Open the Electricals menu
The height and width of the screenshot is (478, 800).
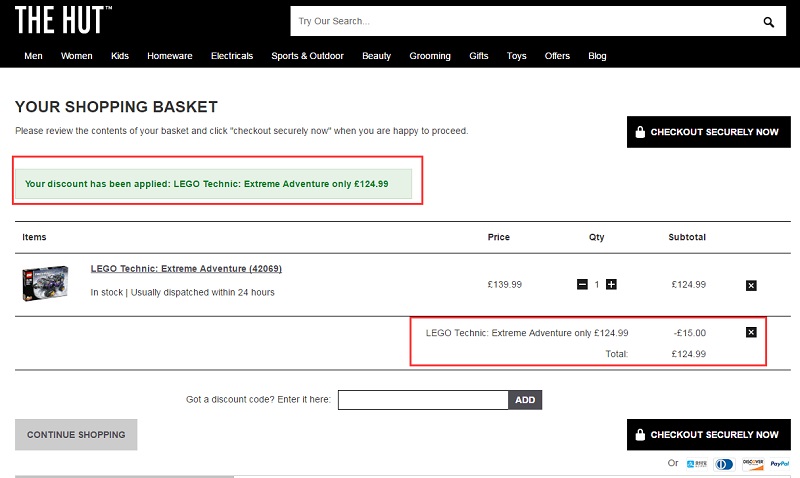click(232, 56)
